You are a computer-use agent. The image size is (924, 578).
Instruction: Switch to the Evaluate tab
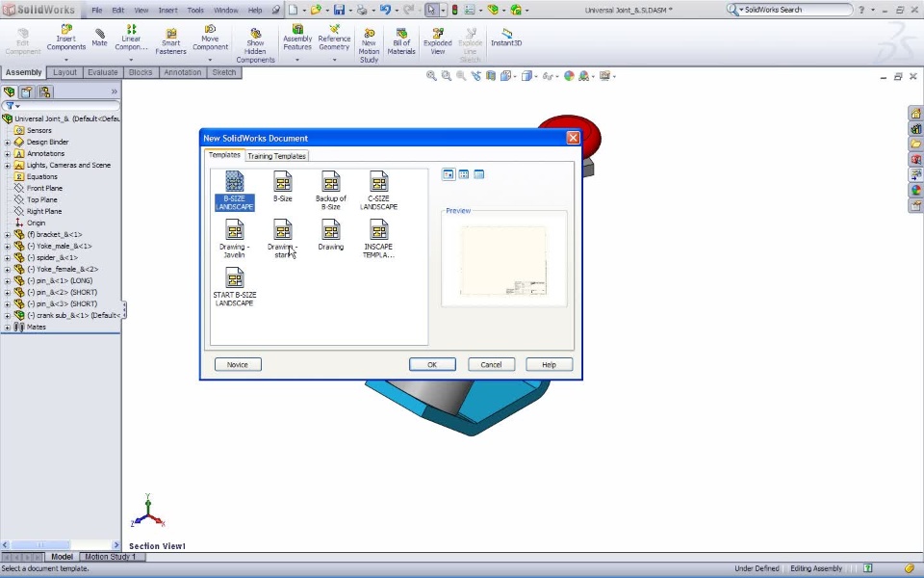(x=103, y=72)
